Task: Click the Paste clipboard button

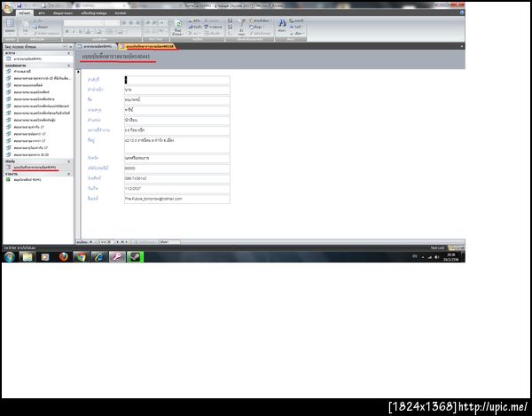Action: point(26,27)
